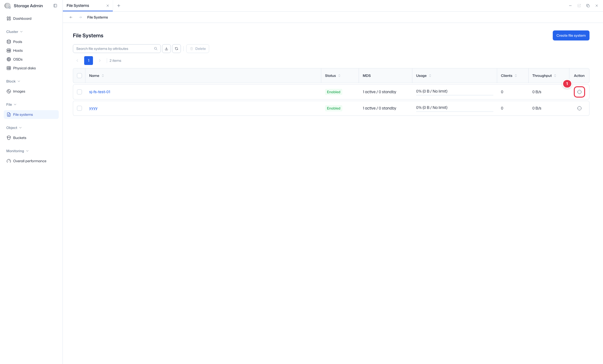Open Block Images page

click(16, 91)
